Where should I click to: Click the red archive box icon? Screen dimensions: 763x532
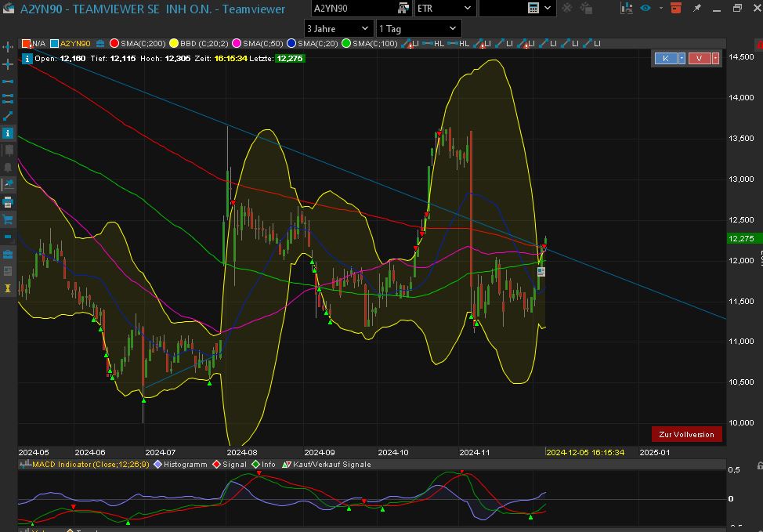point(677,8)
